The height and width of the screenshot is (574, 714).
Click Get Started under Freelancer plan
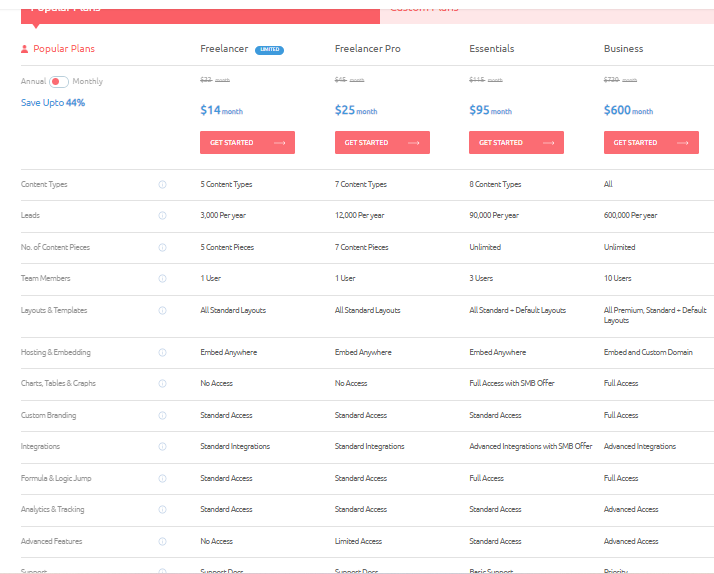pyautogui.click(x=247, y=143)
